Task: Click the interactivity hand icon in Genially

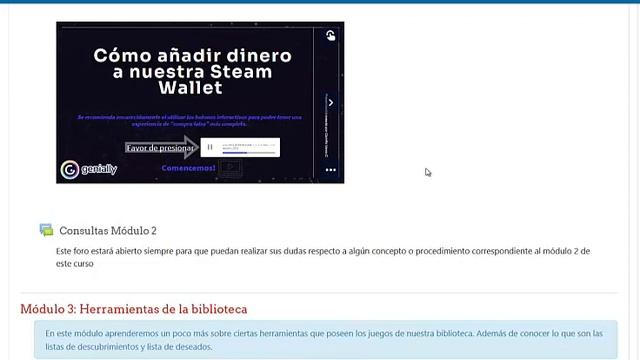Action: (x=330, y=36)
